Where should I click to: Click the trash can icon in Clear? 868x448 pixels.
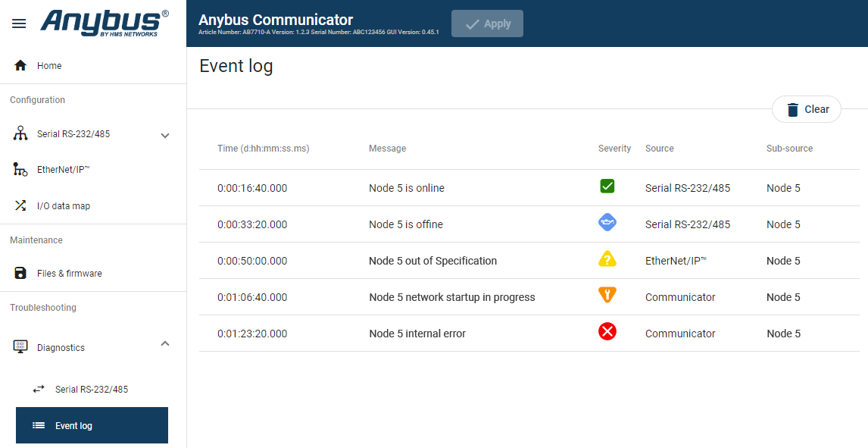tap(792, 110)
